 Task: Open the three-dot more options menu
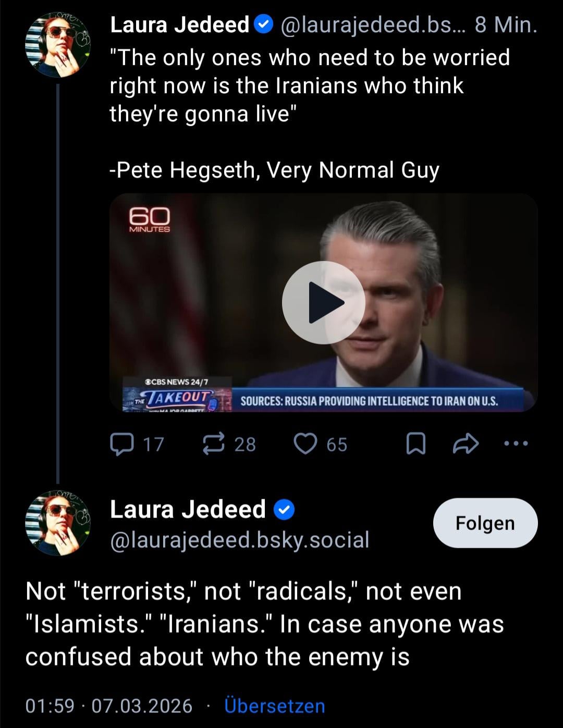[x=517, y=444]
